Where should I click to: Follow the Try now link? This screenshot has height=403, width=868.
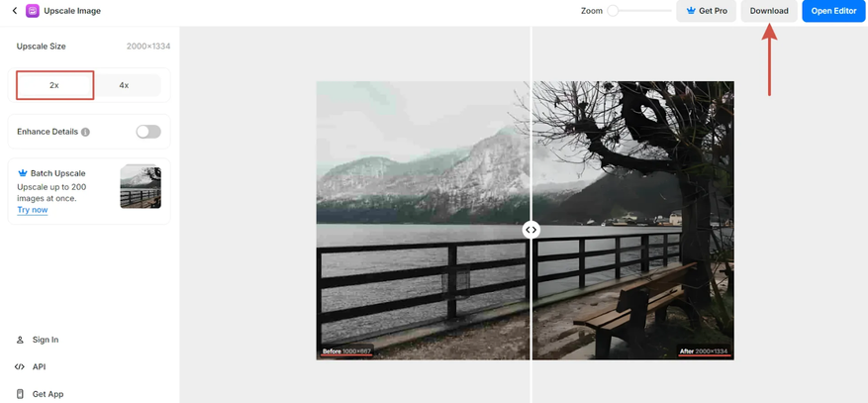(x=32, y=210)
